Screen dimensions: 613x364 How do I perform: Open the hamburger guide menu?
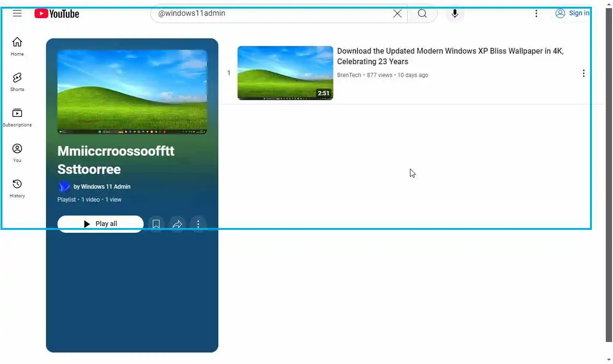(17, 13)
